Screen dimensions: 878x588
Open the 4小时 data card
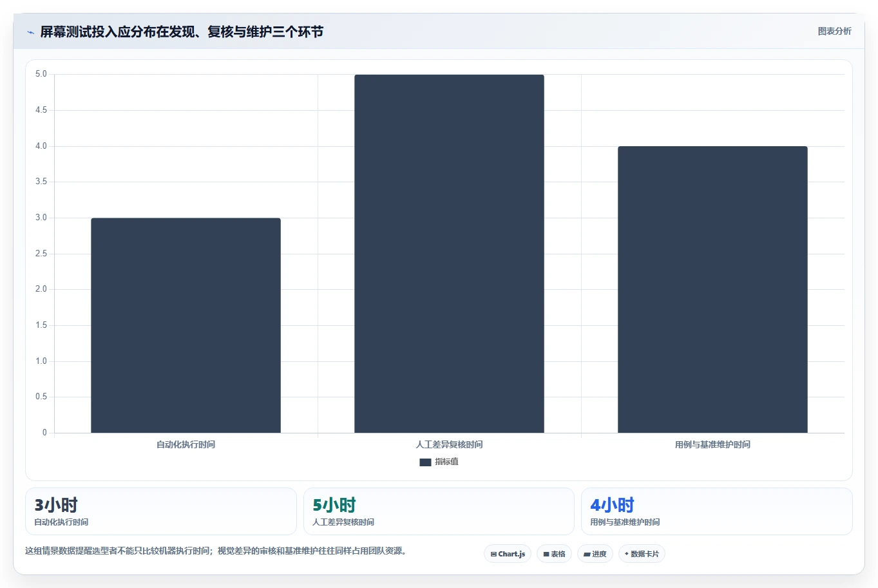717,511
